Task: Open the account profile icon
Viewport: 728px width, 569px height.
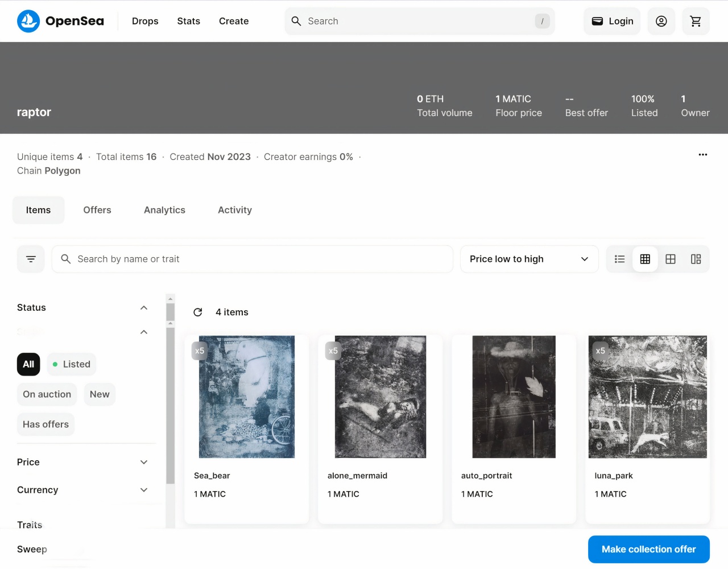Action: [661, 21]
